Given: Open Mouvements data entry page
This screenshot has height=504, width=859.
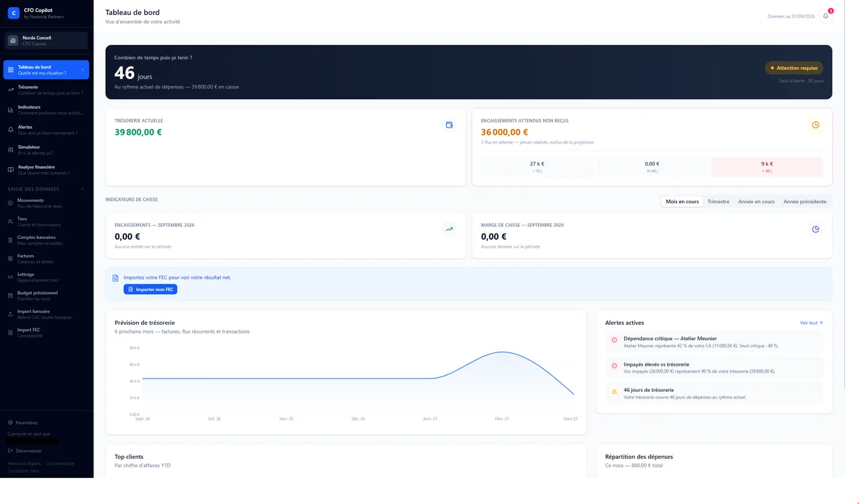Looking at the screenshot, I should [x=46, y=203].
